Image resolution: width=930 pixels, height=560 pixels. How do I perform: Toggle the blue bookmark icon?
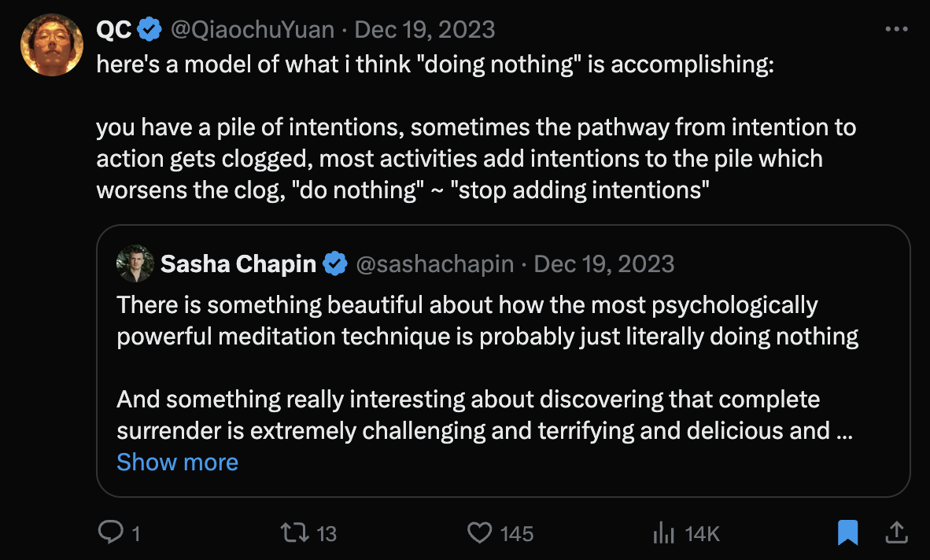pos(847,533)
